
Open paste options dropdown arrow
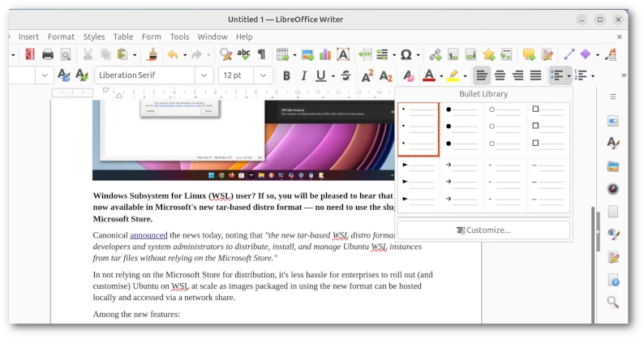click(135, 54)
